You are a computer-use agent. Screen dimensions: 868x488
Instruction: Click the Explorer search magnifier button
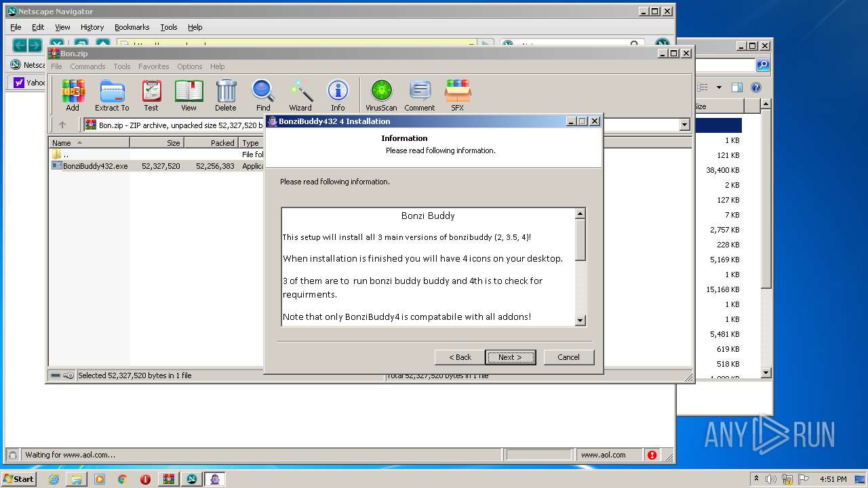(763, 65)
